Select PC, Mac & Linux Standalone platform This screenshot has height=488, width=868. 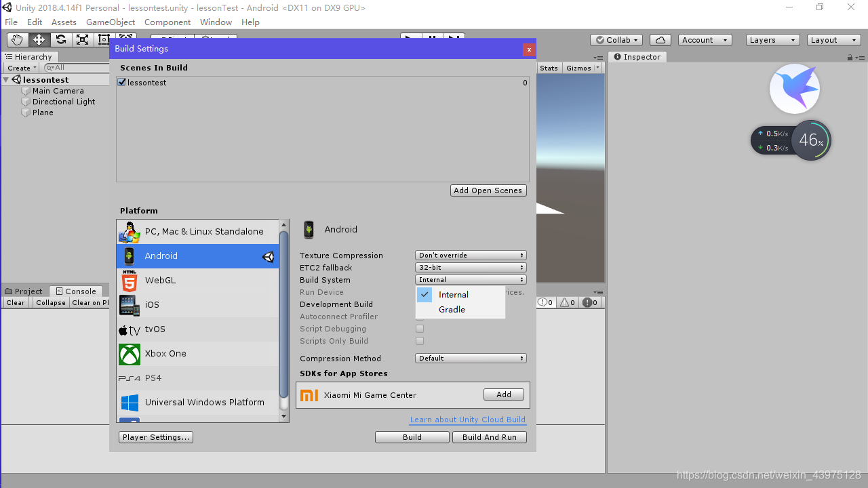[x=197, y=232]
